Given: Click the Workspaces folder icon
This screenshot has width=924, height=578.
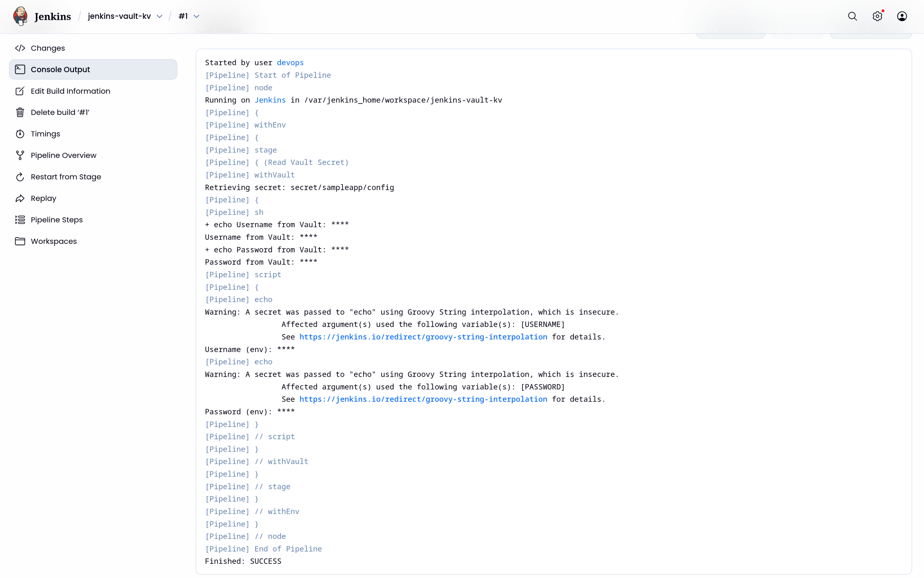Looking at the screenshot, I should [x=20, y=241].
